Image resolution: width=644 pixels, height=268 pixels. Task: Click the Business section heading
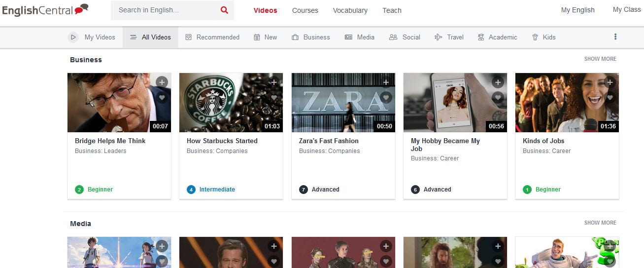pos(86,60)
